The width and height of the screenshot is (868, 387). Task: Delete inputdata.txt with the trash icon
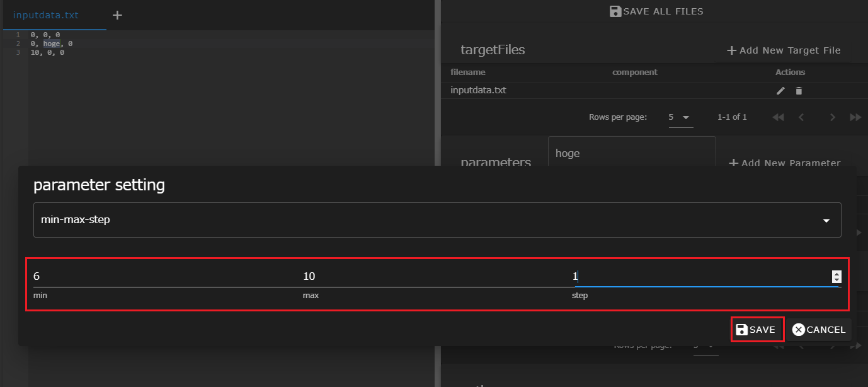tap(799, 91)
